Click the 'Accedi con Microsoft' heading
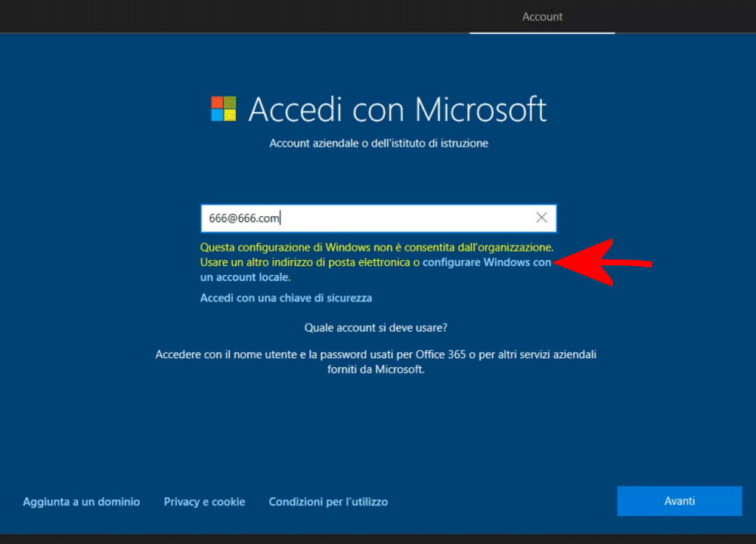The image size is (756, 544). point(398,110)
